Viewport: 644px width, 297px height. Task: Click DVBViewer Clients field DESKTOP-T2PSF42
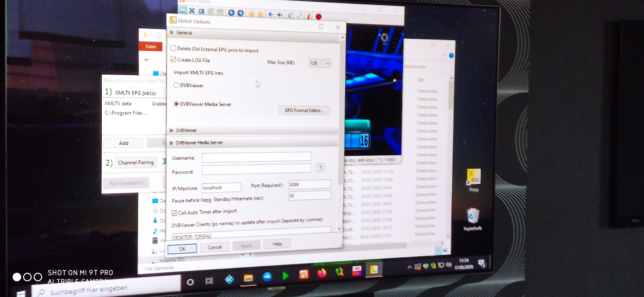point(251,233)
